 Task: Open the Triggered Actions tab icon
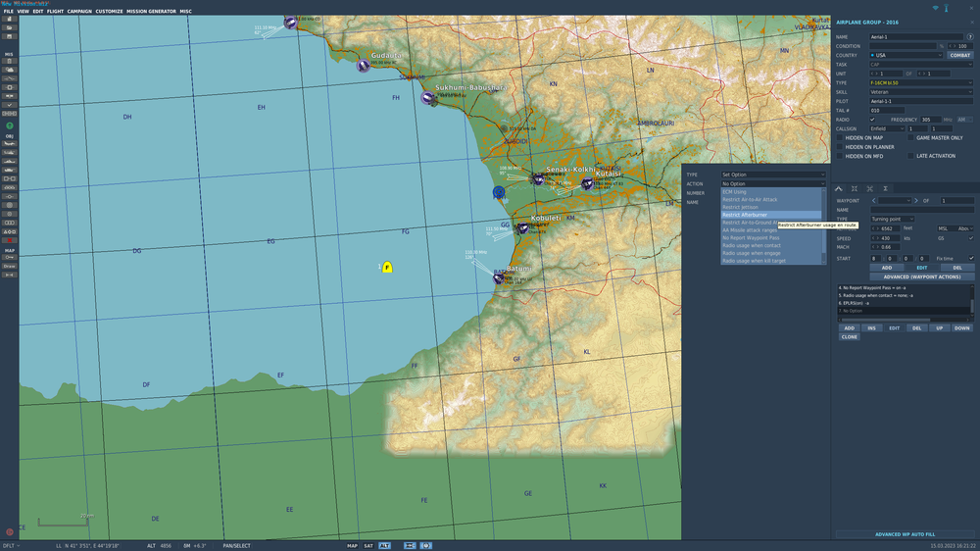tap(870, 188)
